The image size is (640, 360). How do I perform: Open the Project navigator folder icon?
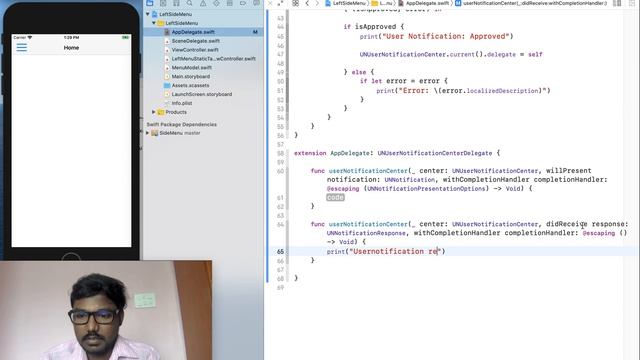[150, 3]
